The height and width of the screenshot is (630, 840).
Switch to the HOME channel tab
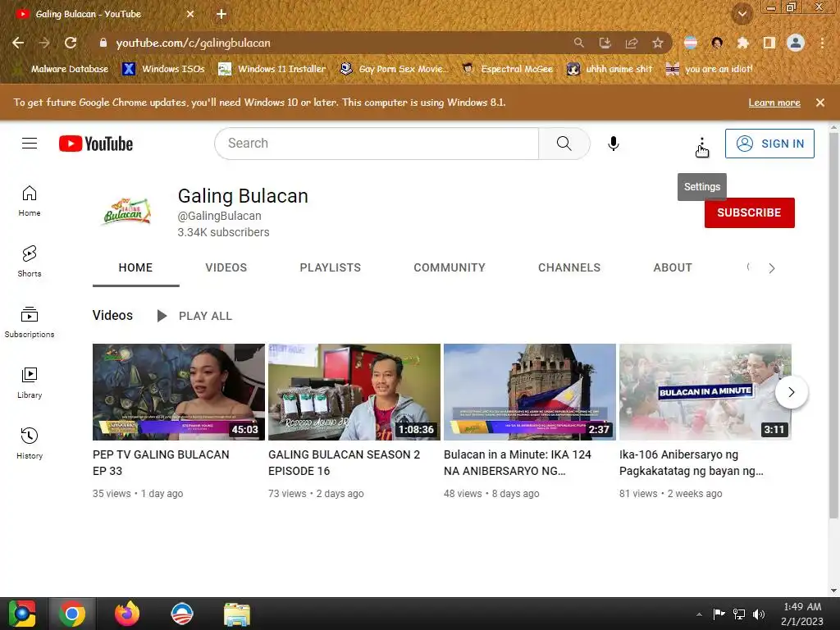point(135,267)
